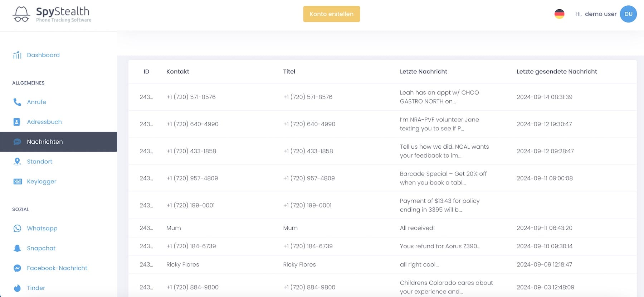
Task: Open the 'all right cool...' message
Action: coord(419,264)
